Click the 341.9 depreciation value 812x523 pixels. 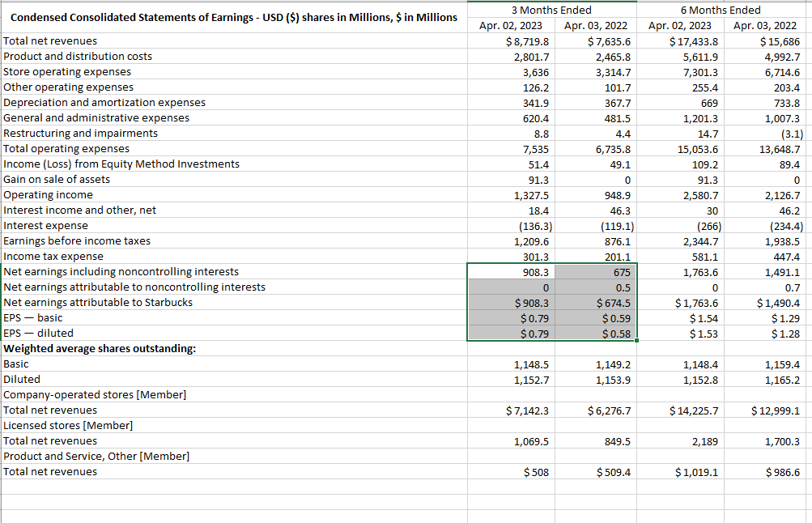point(511,103)
